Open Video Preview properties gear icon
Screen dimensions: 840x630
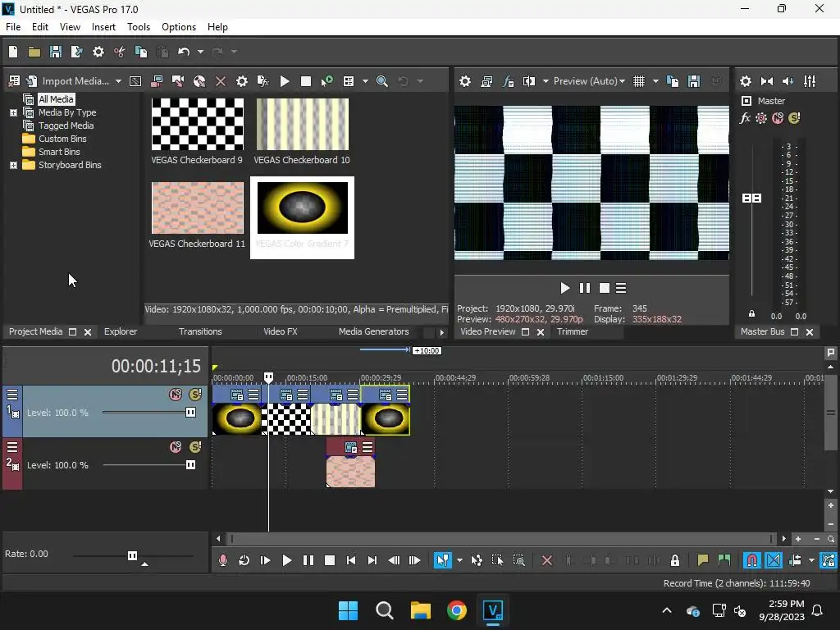(x=465, y=81)
